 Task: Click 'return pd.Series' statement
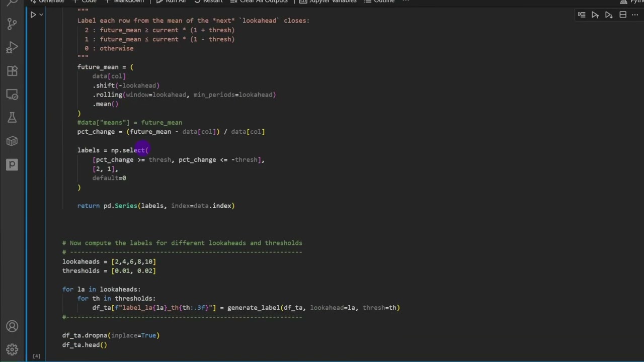coord(156,206)
